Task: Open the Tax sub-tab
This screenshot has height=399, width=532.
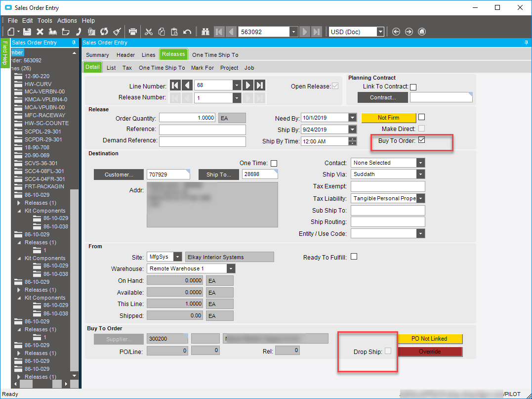Action: (127, 68)
